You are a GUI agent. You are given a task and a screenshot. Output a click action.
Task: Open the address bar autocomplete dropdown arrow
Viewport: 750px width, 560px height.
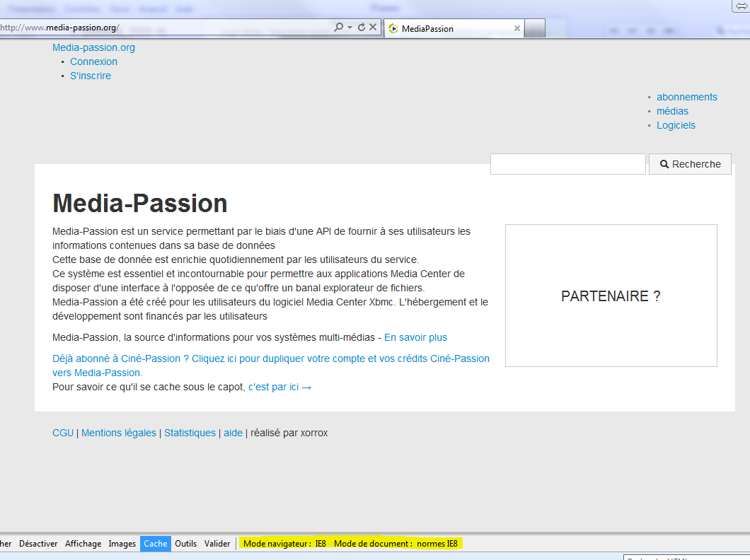350,28
